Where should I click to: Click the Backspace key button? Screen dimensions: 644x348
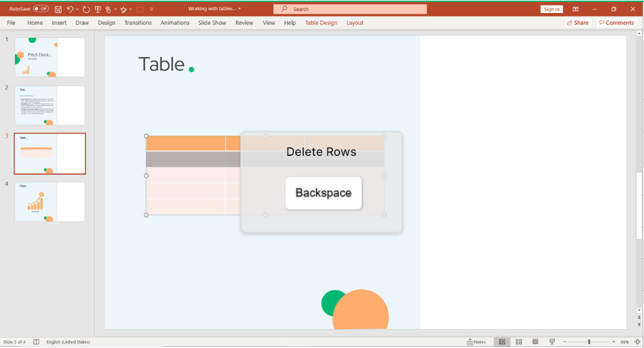click(323, 193)
